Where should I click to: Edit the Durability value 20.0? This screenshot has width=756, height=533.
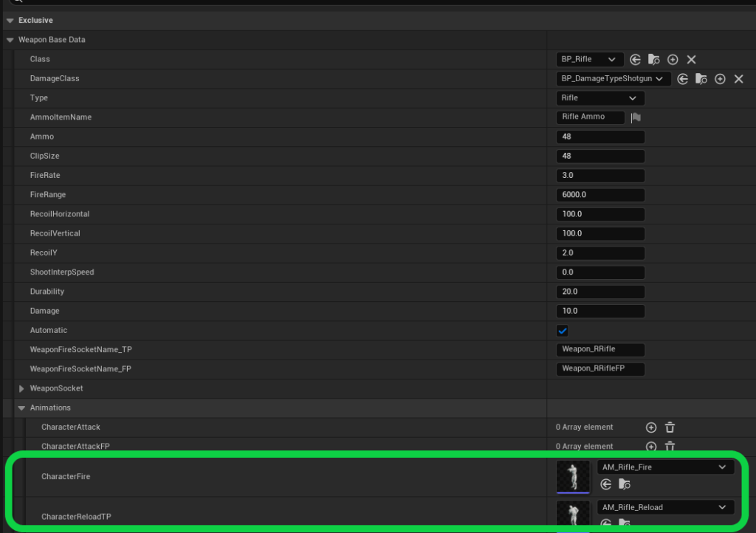[x=600, y=292]
